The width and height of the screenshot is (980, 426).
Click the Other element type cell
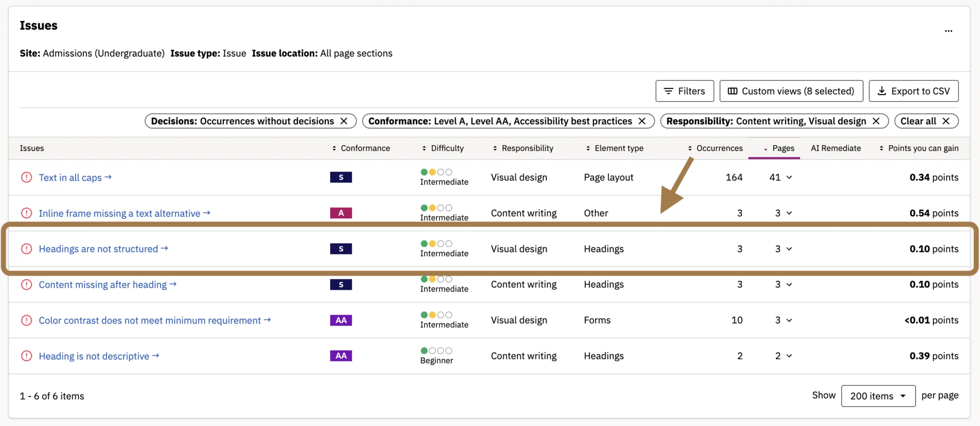596,213
